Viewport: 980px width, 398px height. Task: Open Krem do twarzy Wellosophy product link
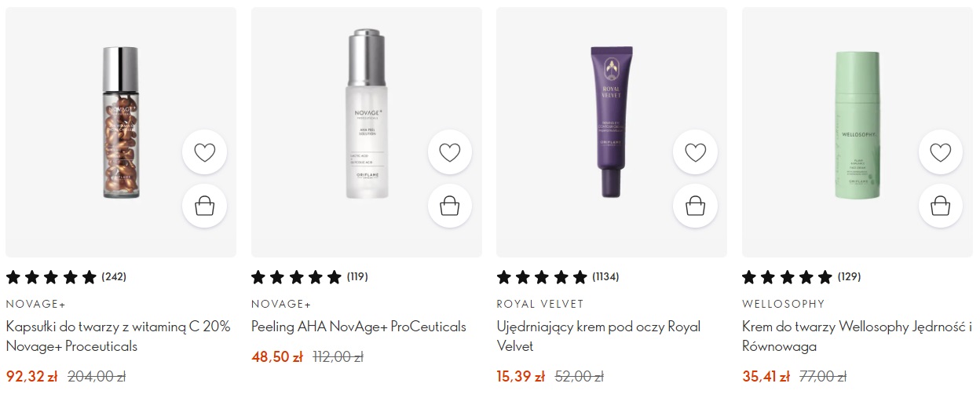(x=857, y=336)
